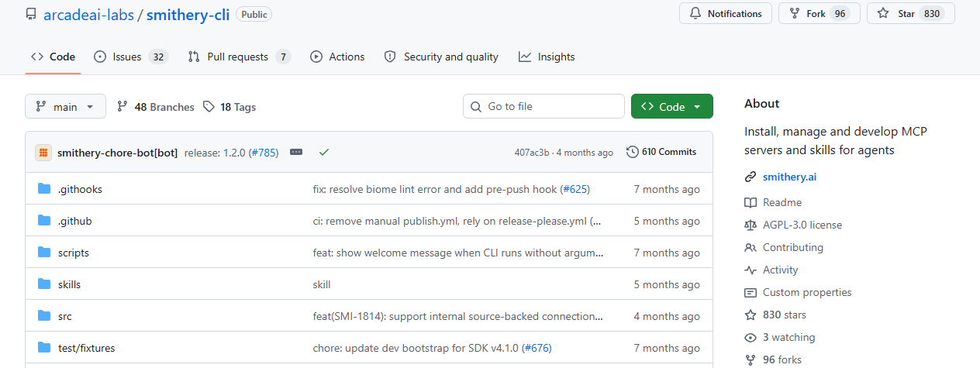This screenshot has width=980, height=368.
Task: Click the src folder icon
Action: 44,316
